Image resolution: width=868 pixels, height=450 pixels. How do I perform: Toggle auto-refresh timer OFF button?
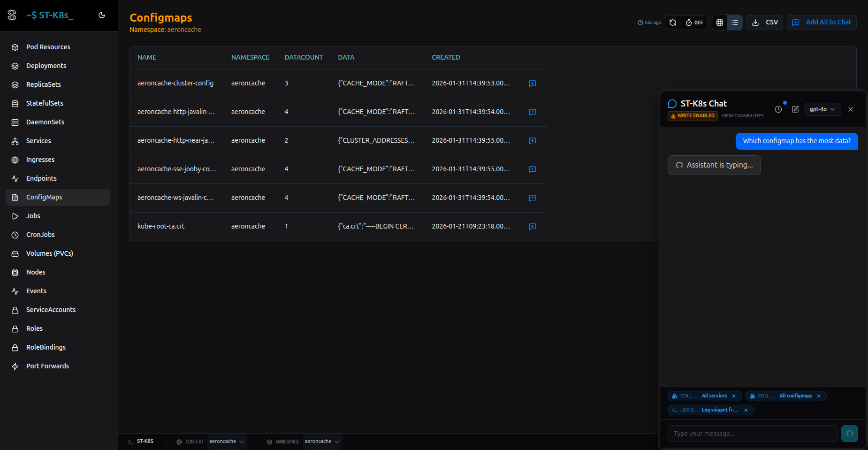(x=694, y=23)
